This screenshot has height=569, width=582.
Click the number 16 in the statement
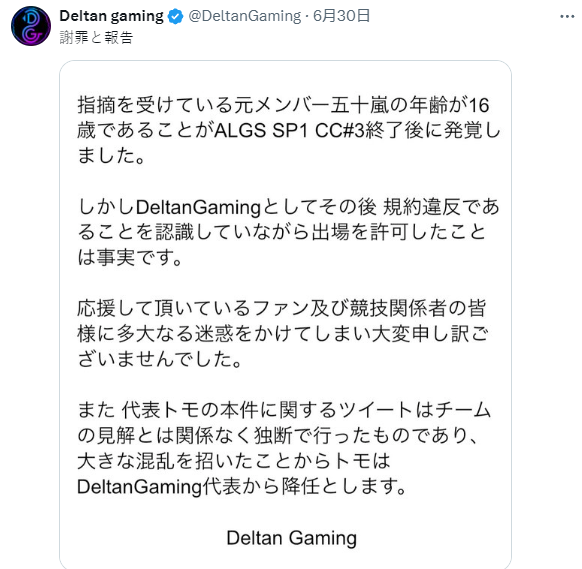point(478,105)
